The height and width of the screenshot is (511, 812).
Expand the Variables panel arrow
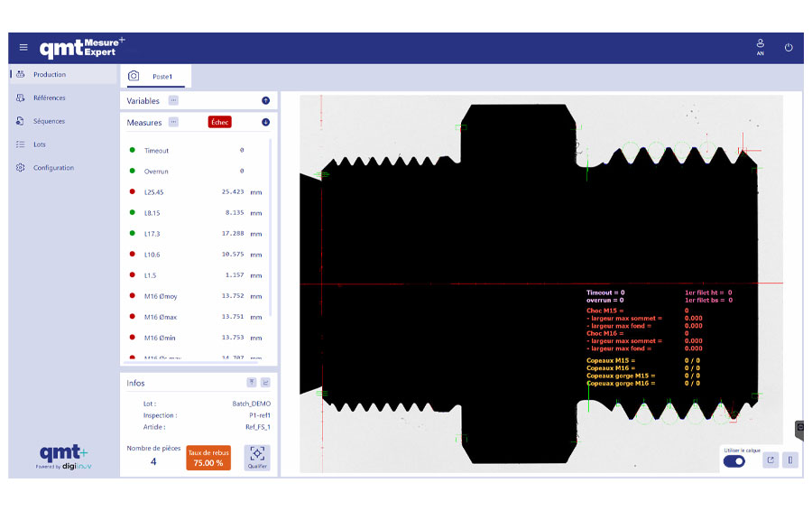click(x=265, y=100)
